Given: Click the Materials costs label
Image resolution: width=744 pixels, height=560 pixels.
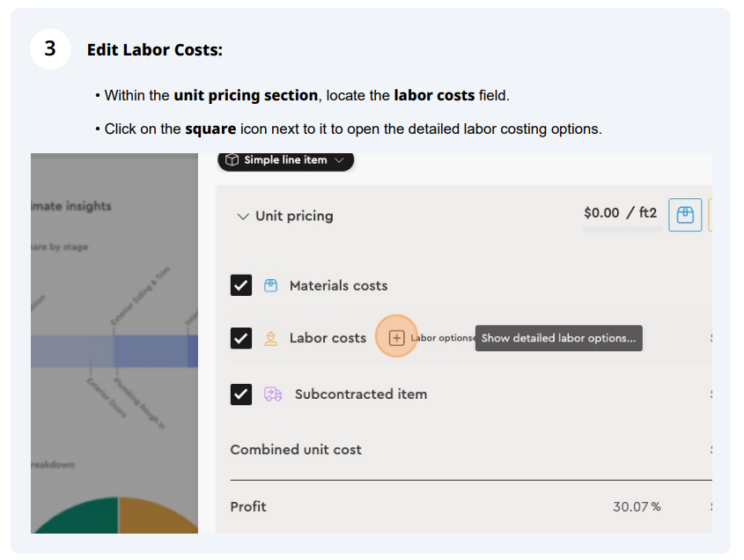Looking at the screenshot, I should tap(339, 285).
